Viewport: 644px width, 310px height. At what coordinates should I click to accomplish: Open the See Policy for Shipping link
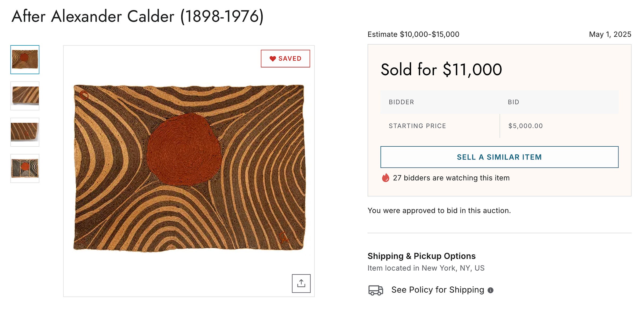tap(438, 290)
